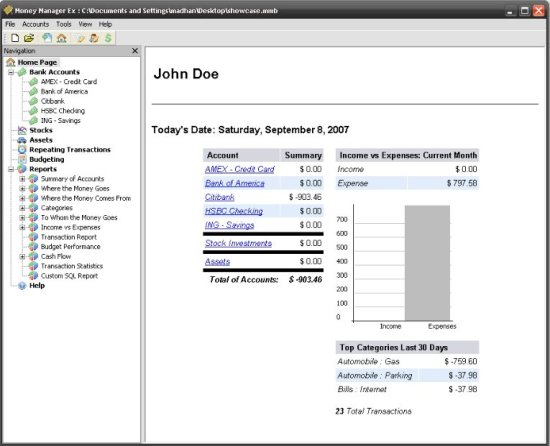Open the Citibank link in account summary
550x446 pixels.
tap(220, 197)
